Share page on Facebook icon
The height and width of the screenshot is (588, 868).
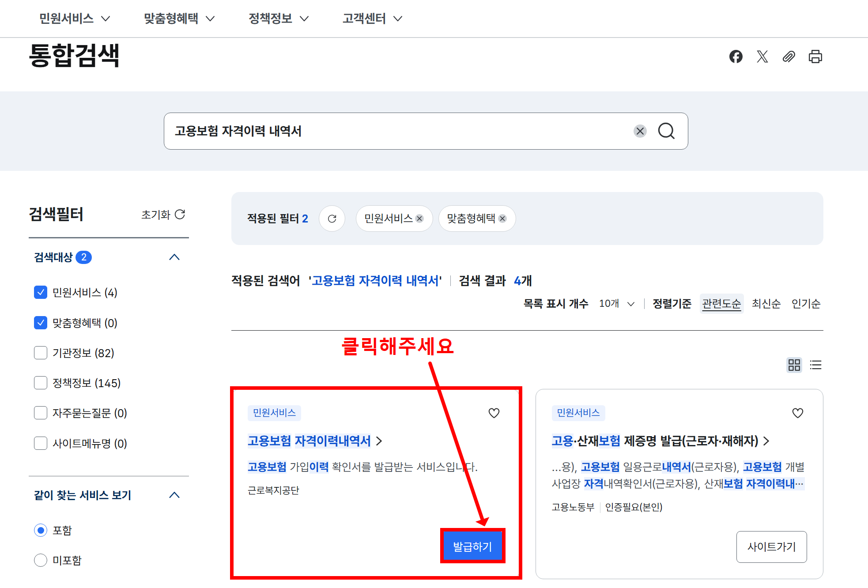click(x=736, y=57)
